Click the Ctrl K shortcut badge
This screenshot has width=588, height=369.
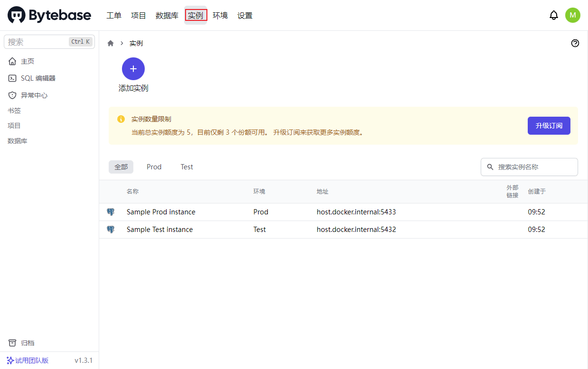[x=81, y=42]
